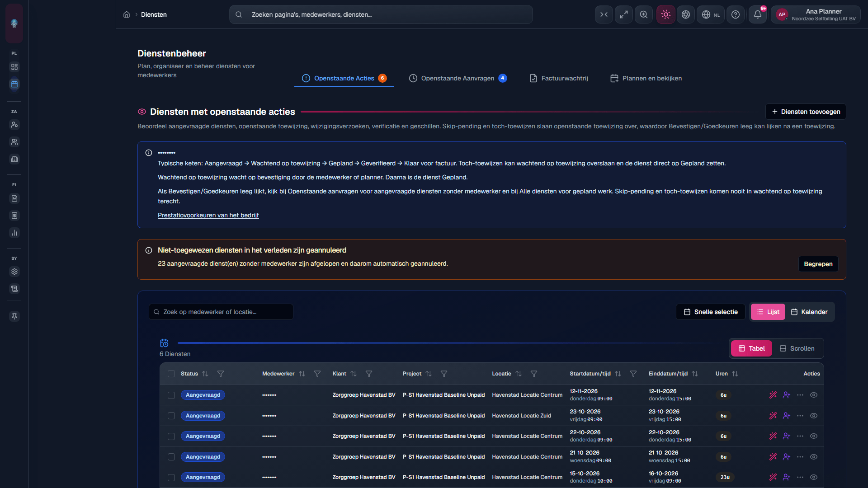Open the bar chart reports icon
The height and width of the screenshot is (488, 868).
[14, 233]
